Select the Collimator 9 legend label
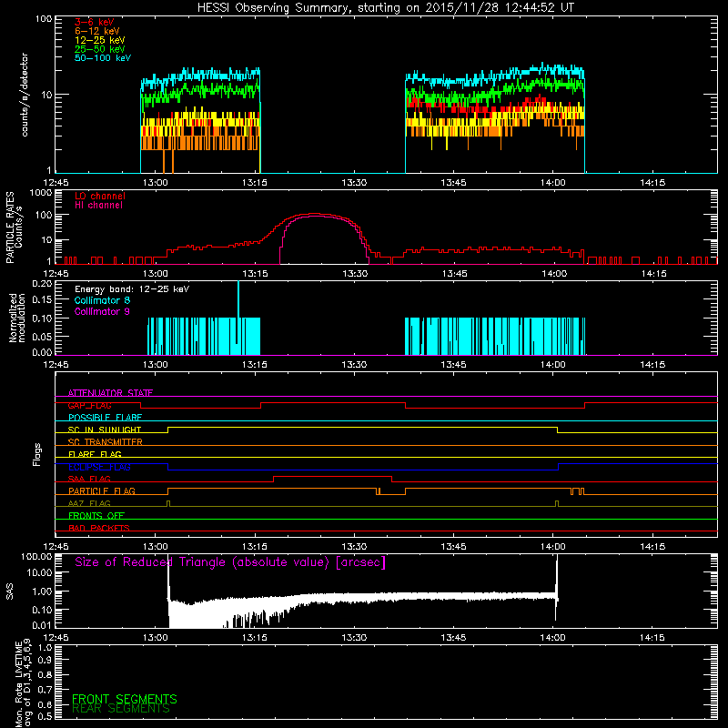This screenshot has height=728, width=728. point(102,311)
